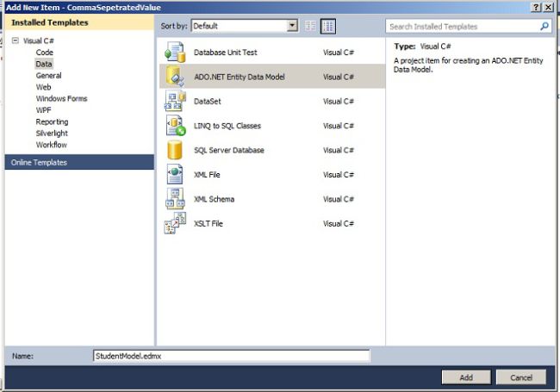560x392 pixels.
Task: Open the Installed Templates section header
Action: click(x=79, y=22)
